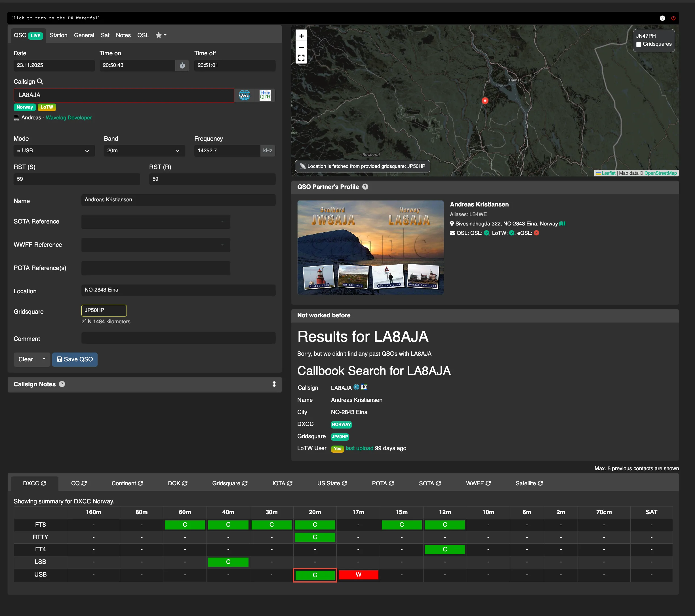Image resolution: width=695 pixels, height=616 pixels.
Task: Click the red power icon in the header
Action: tap(673, 18)
